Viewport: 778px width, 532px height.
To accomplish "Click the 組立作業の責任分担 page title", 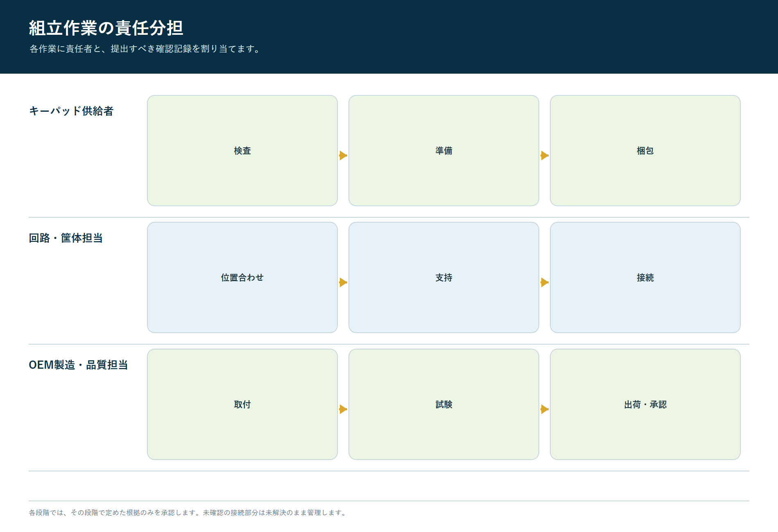I will (x=106, y=28).
